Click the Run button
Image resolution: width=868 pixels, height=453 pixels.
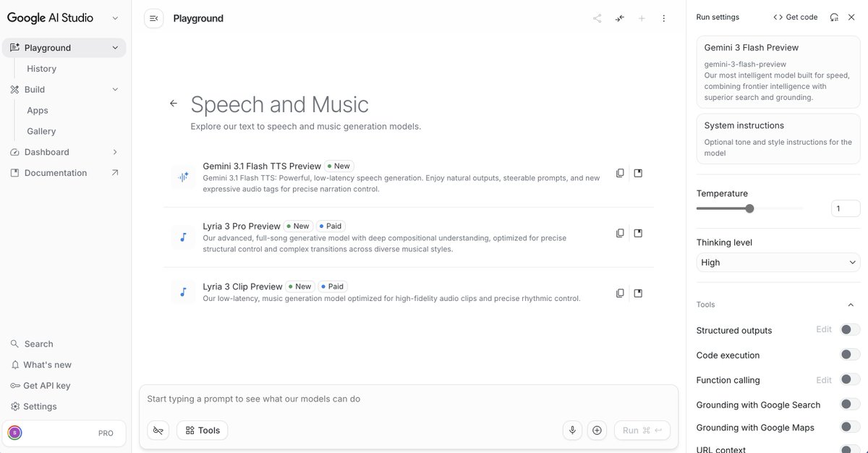[x=642, y=430]
